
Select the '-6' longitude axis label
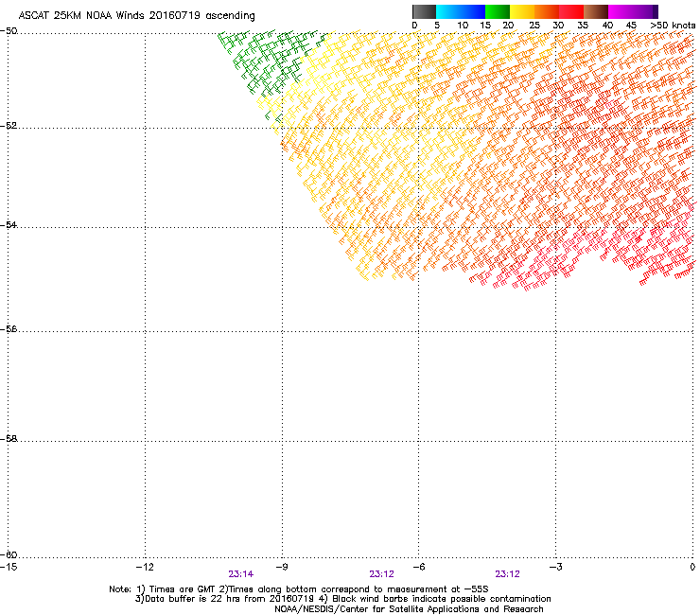point(418,567)
